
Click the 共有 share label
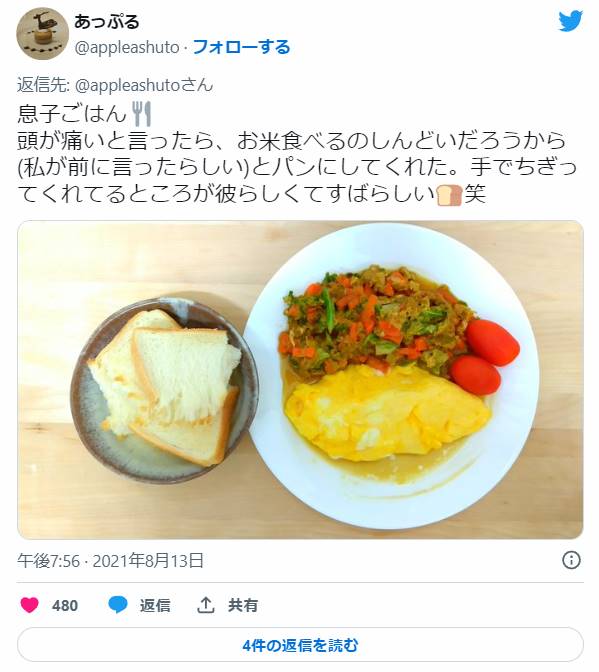tap(243, 605)
